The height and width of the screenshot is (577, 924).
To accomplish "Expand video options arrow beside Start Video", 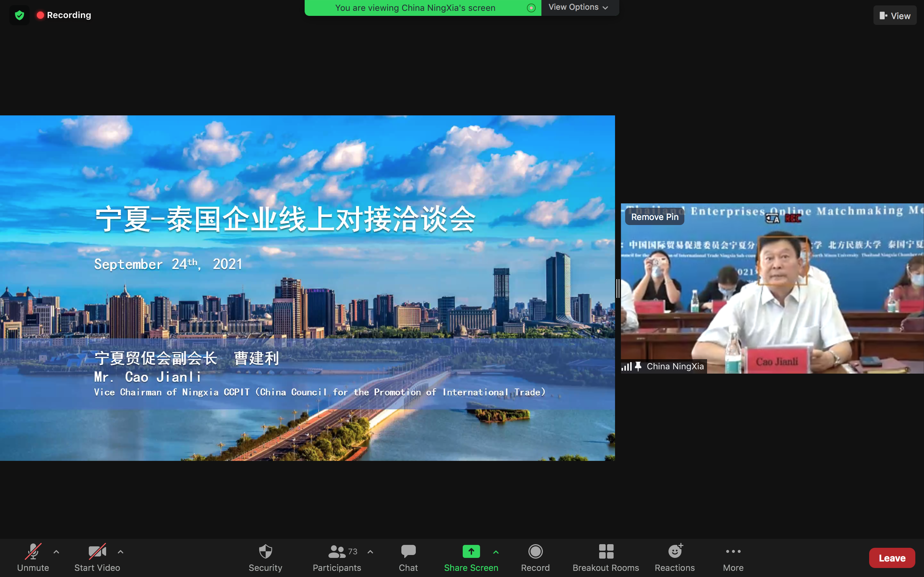I will [x=121, y=552].
